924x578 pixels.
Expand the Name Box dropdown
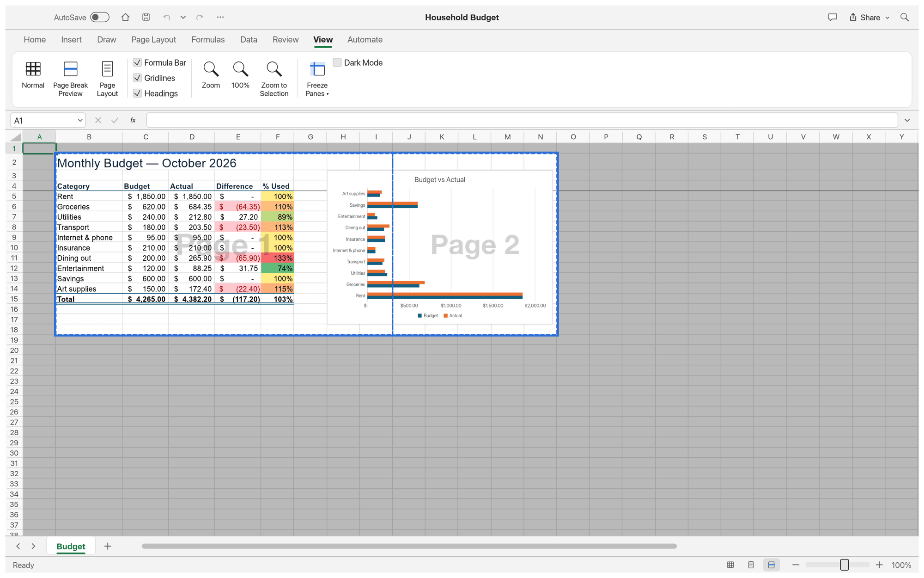[80, 120]
